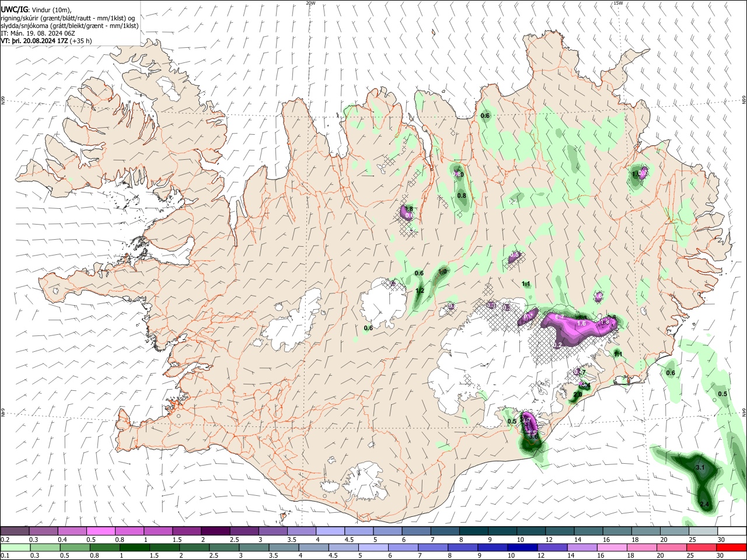
Task: Pick lower-row pink swatch between 18 and 20
Action: (x=643, y=547)
